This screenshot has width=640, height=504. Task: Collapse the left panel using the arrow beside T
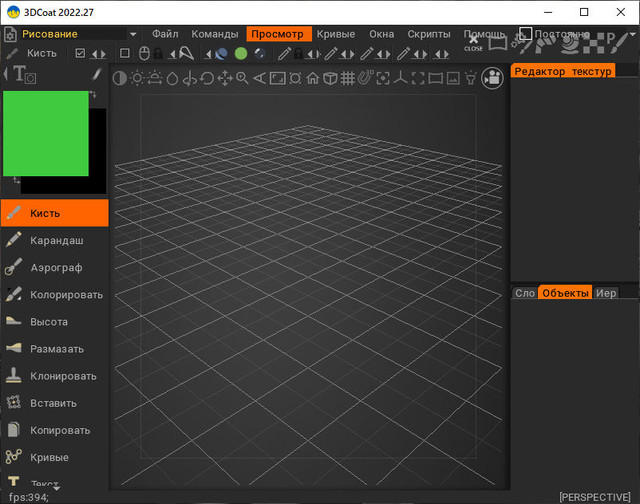(7, 74)
